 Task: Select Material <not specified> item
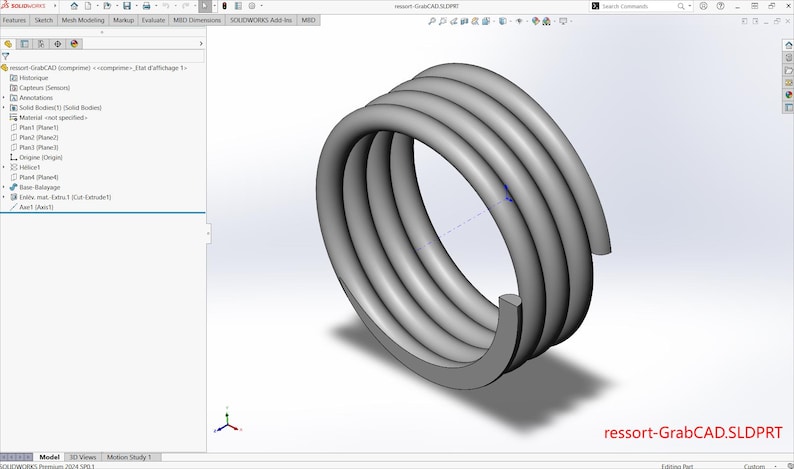point(49,118)
